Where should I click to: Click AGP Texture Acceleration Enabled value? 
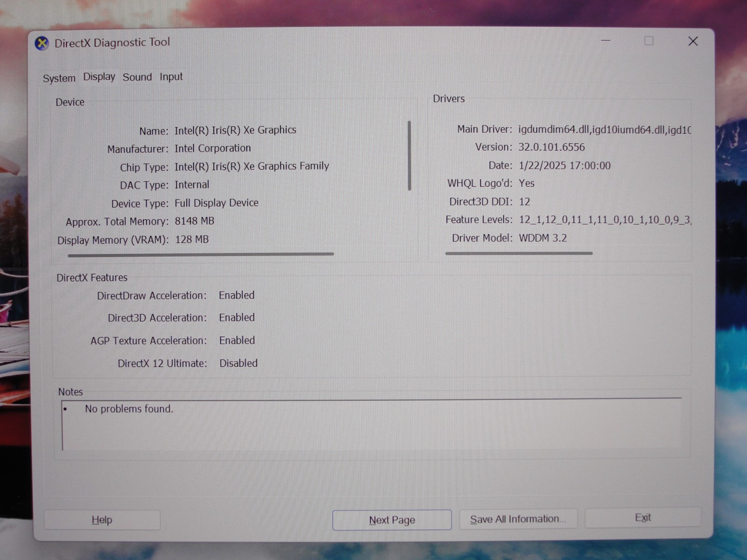click(237, 341)
